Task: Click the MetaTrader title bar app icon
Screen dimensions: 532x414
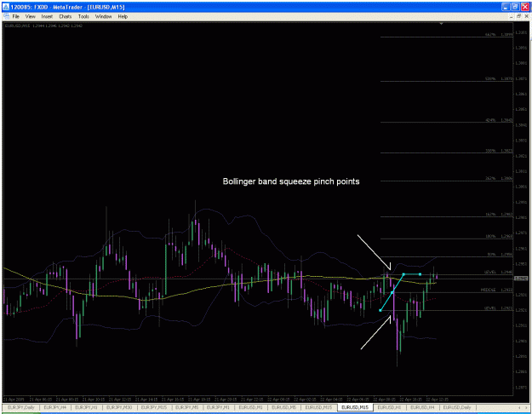Action: [6, 7]
